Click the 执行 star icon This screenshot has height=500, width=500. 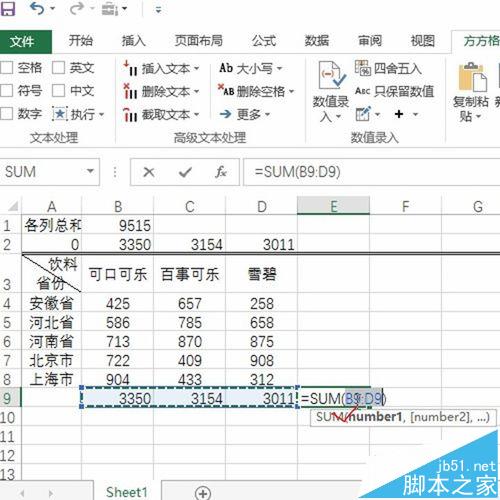point(60,114)
